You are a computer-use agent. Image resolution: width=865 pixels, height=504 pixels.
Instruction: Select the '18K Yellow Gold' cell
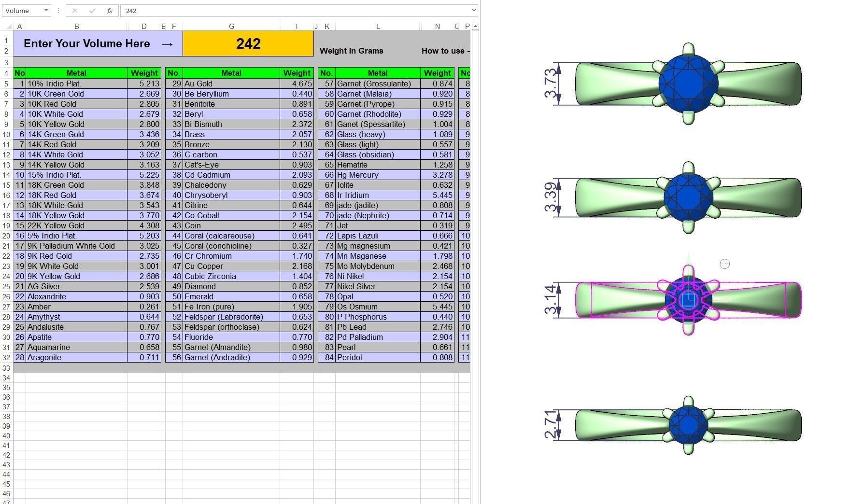point(76,215)
